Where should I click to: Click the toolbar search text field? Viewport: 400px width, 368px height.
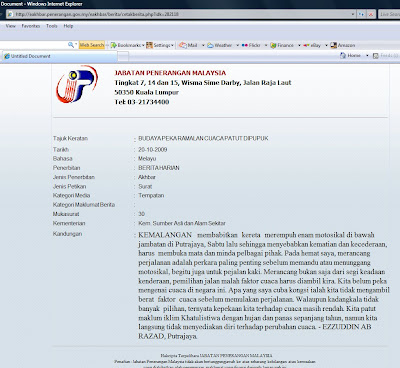33,45
